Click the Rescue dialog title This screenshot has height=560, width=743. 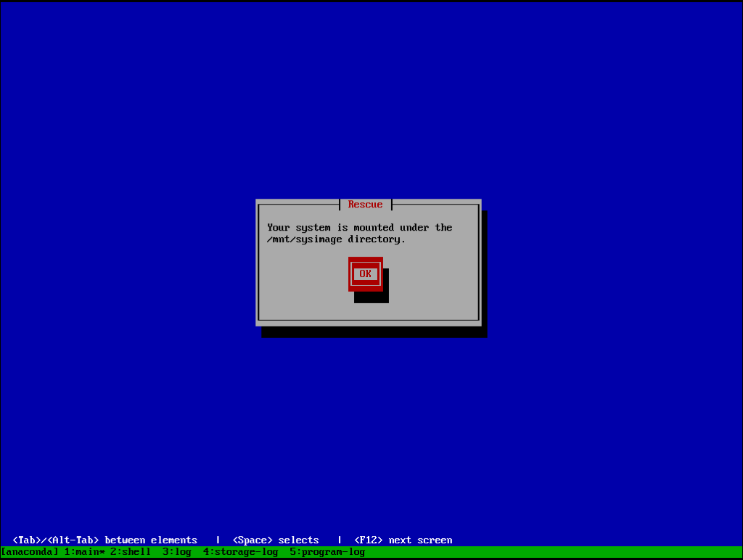tap(365, 204)
